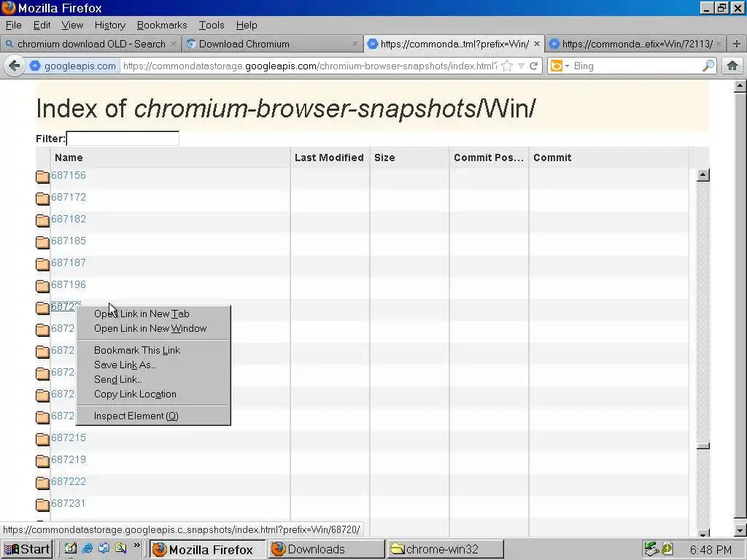747x560 pixels.
Task: Go to the home page icon
Action: click(732, 66)
